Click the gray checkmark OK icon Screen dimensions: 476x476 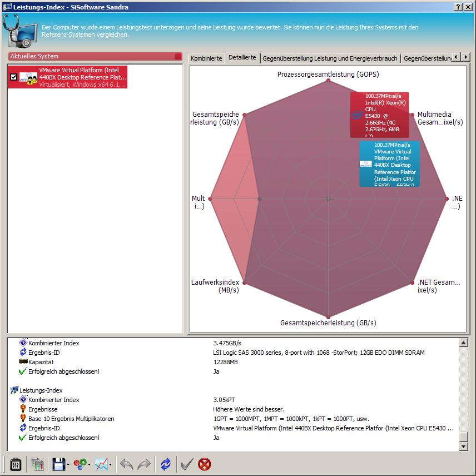186,464
